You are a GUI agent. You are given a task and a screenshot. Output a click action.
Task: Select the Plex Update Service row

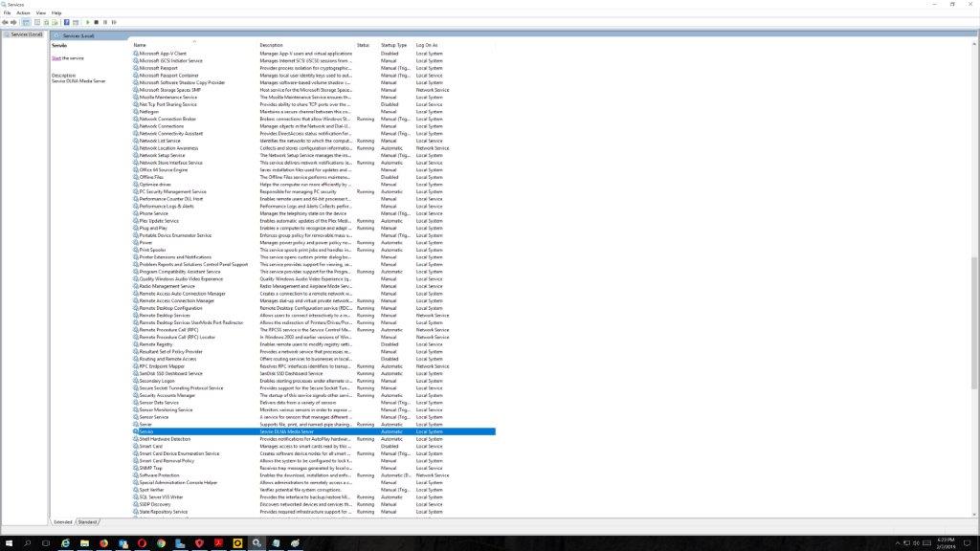[314, 221]
